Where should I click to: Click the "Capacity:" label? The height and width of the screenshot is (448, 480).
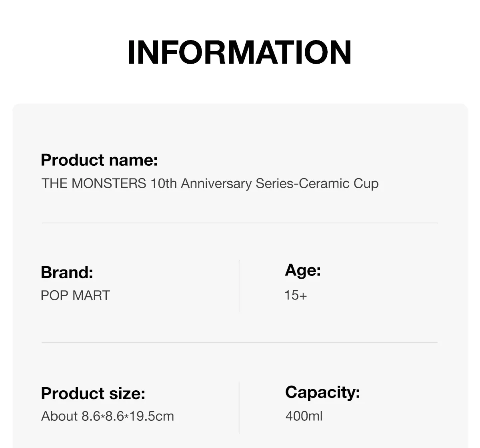322,392
